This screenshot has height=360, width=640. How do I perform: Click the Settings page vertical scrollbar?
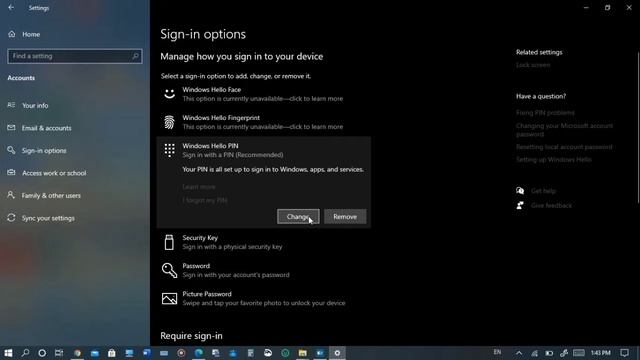coord(638,128)
